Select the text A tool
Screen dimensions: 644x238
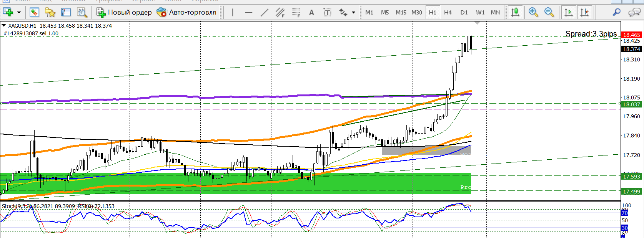(x=311, y=12)
